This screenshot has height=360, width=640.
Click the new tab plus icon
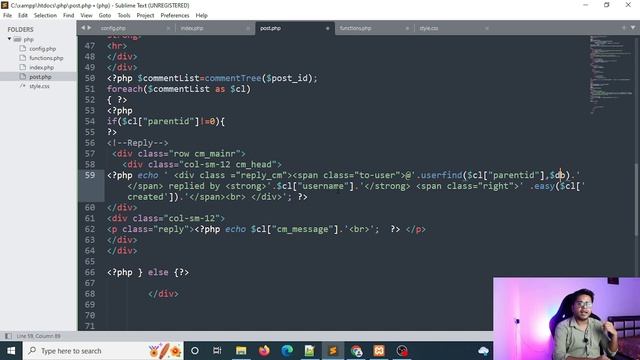624,28
